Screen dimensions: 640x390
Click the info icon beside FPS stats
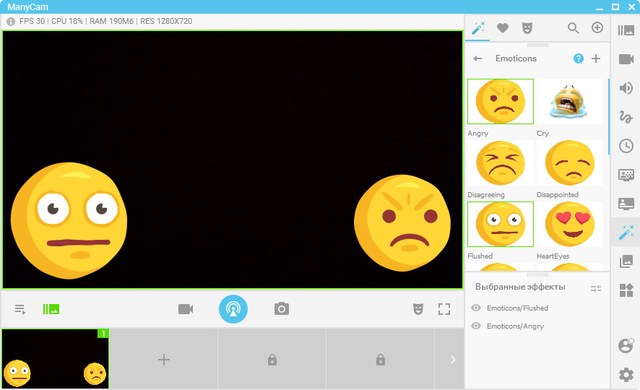coord(11,21)
